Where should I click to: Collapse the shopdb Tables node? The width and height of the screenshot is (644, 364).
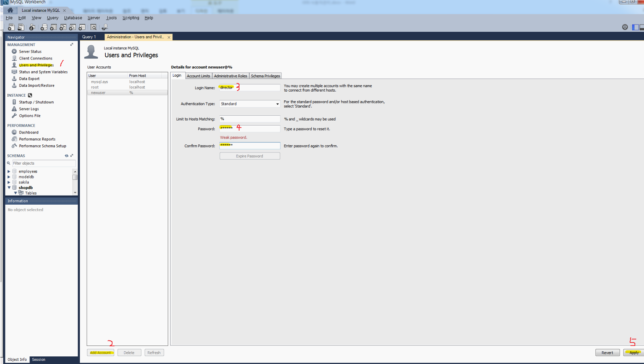point(15,193)
